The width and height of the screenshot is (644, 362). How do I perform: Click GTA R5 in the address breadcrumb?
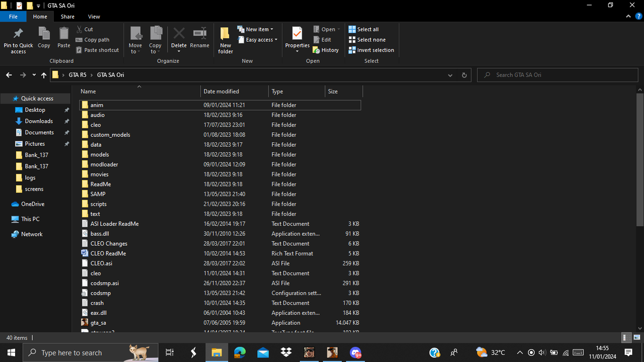(x=77, y=75)
